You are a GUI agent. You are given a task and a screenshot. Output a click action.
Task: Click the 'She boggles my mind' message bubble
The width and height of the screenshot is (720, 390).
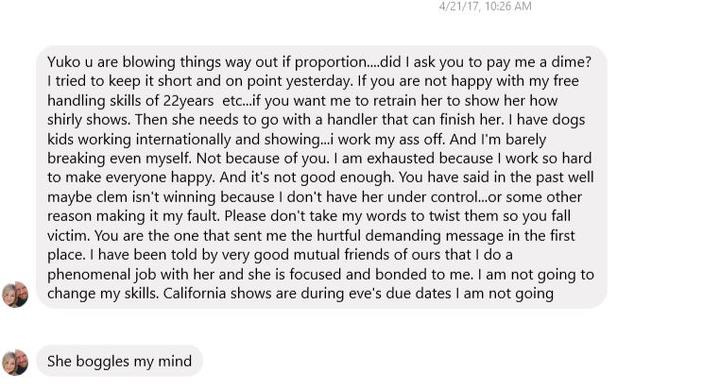tap(119, 361)
